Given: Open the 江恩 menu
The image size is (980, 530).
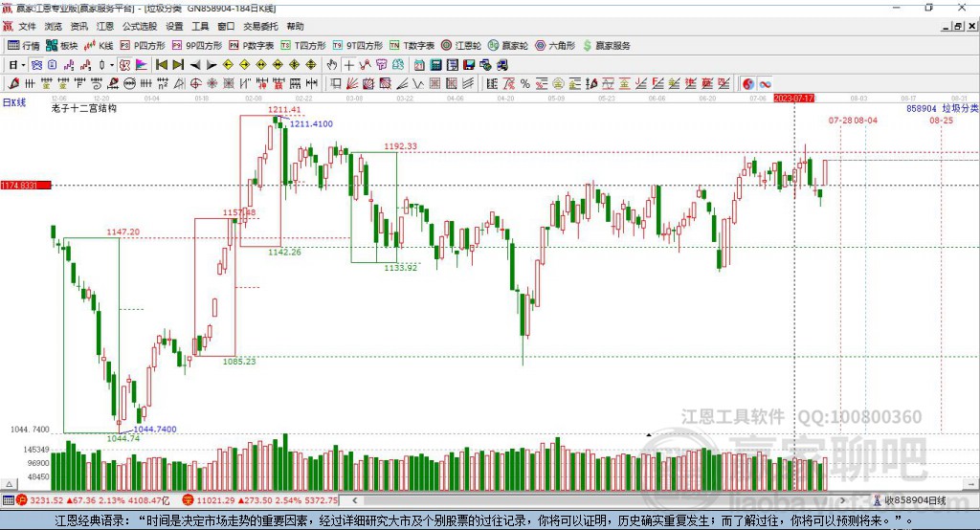Looking at the screenshot, I should [x=105, y=26].
